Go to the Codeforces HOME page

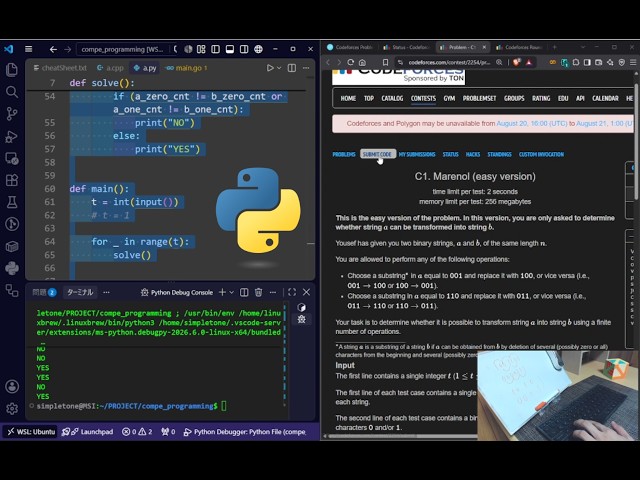[x=348, y=98]
